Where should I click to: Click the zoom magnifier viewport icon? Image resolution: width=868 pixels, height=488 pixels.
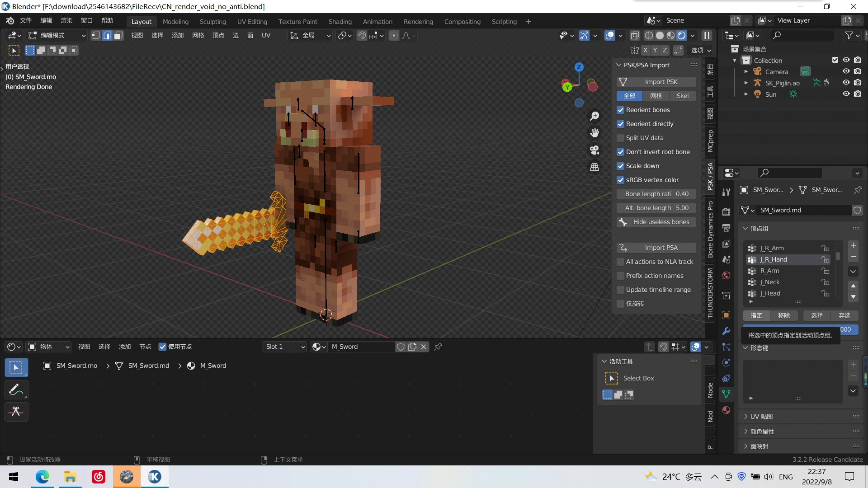point(594,116)
